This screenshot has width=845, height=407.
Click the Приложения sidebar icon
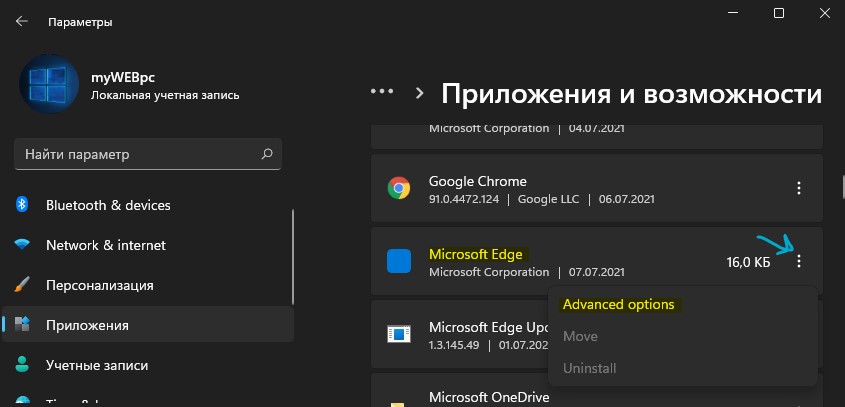coord(22,324)
